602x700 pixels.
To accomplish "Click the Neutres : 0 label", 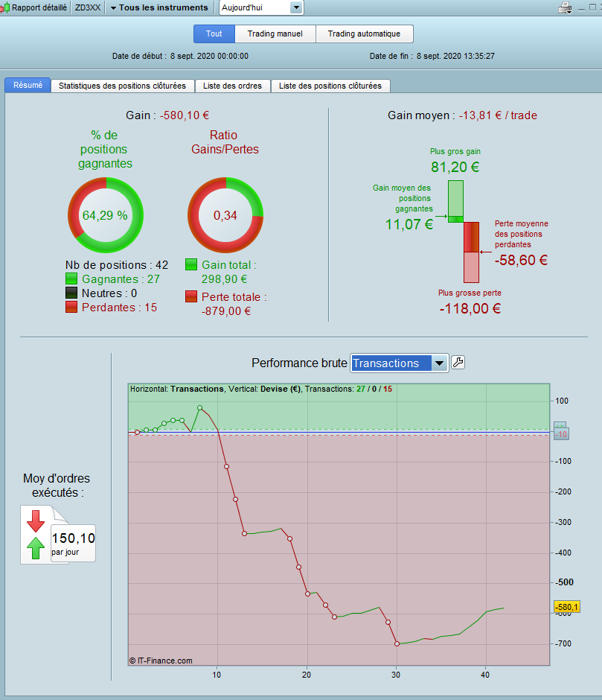I will tap(109, 293).
